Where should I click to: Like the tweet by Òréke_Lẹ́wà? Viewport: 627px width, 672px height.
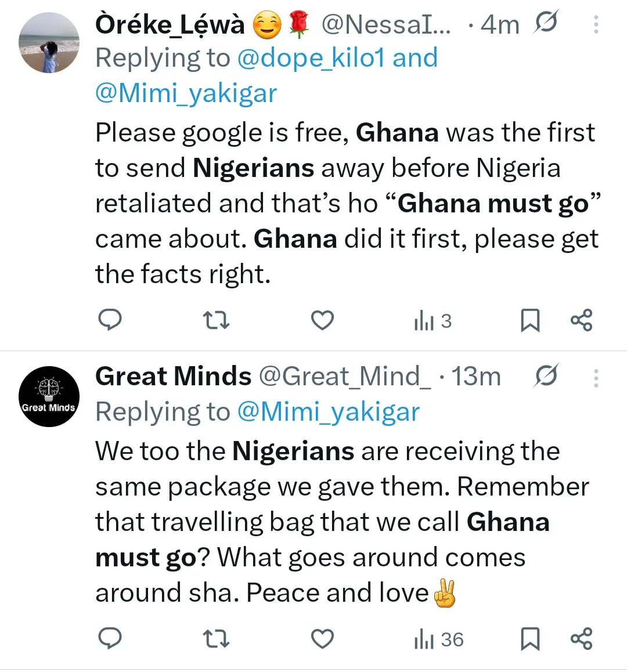(x=322, y=320)
